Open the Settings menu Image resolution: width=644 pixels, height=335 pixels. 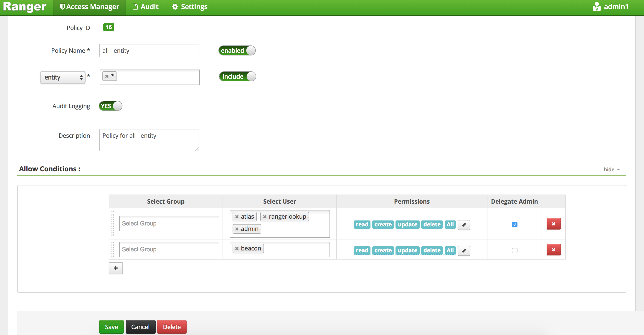click(190, 7)
